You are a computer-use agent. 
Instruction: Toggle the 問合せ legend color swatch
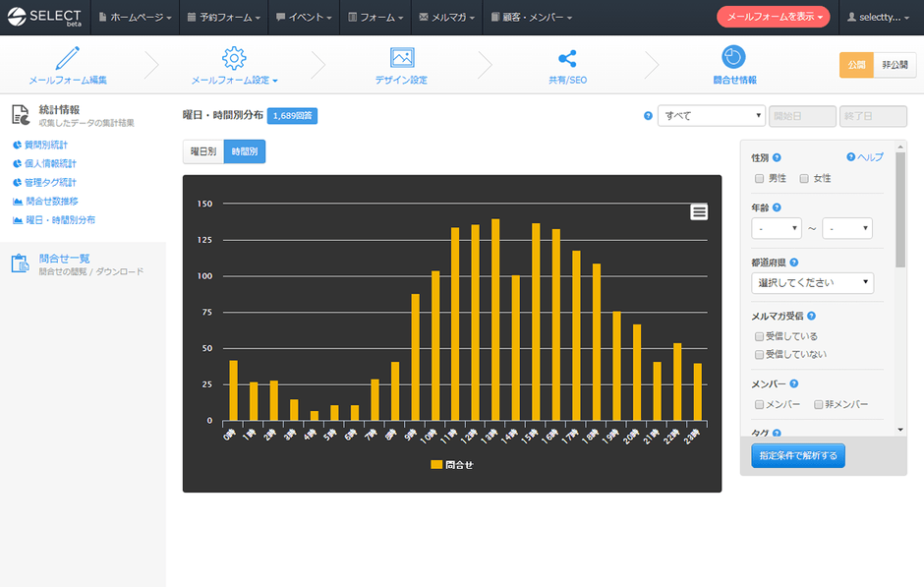(x=436, y=464)
